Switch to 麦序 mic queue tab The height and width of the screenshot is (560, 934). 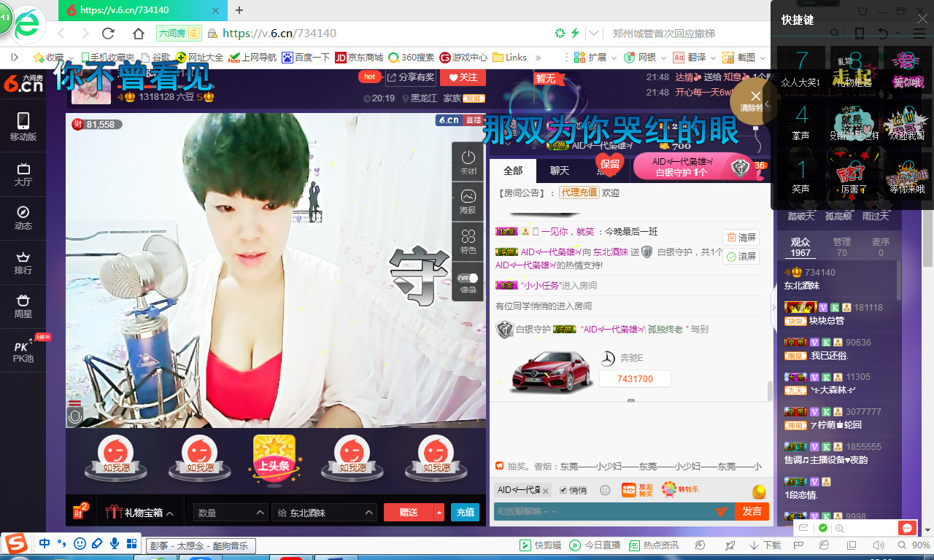coord(881,247)
